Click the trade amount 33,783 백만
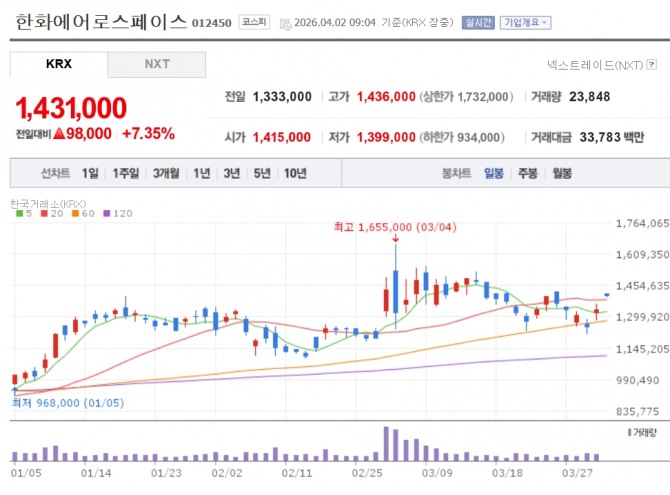The width and height of the screenshot is (670, 495). pos(611,137)
